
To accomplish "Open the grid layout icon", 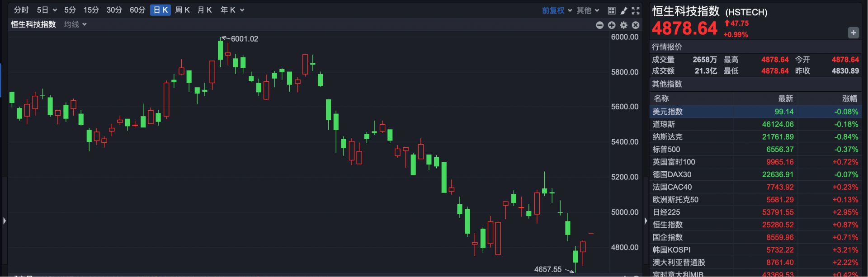I will (612, 10).
